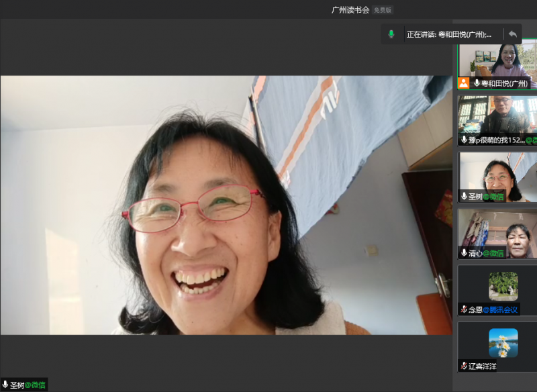Click the reply arrow in speaking bar

pyautogui.click(x=512, y=34)
